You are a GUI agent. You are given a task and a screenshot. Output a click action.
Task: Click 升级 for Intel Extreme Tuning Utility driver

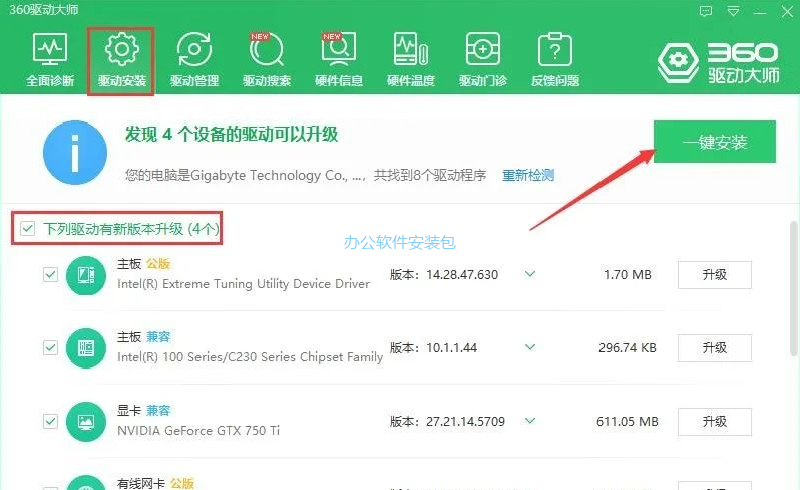pos(714,275)
